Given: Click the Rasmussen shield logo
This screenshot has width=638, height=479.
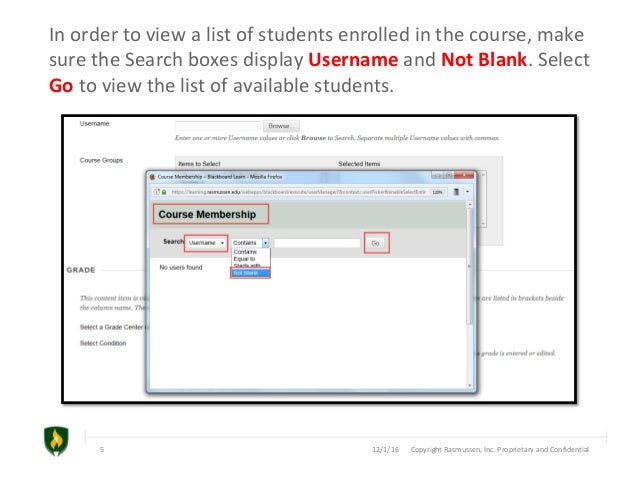Looking at the screenshot, I should point(57,441).
